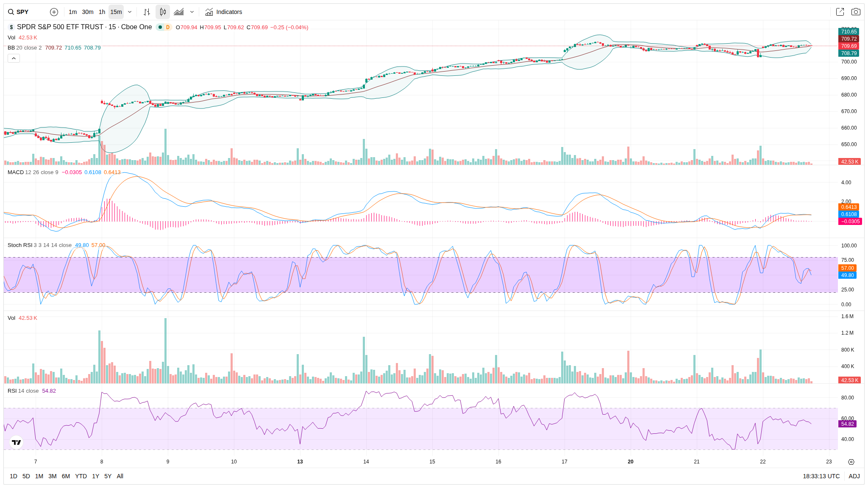
Task: Collapse the indicator legend chevron
Action: (x=14, y=58)
